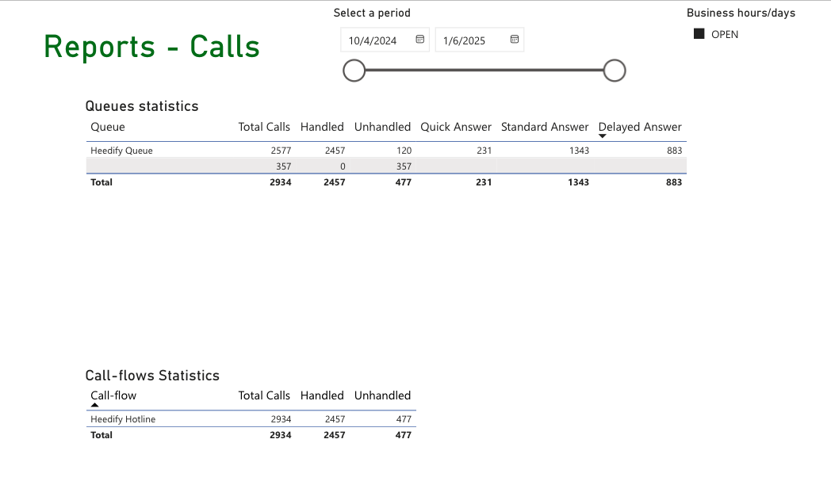831x504 pixels.
Task: Click the right period slider handle
Action: (615, 71)
